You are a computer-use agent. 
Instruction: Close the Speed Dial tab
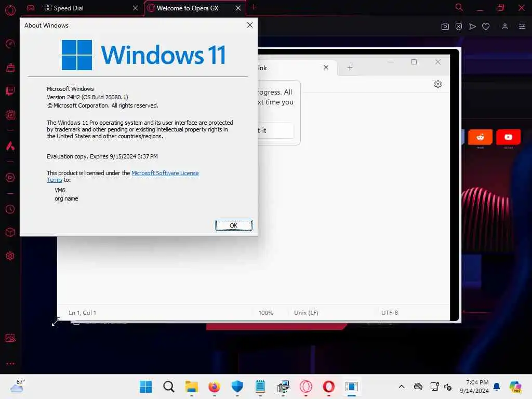[136, 8]
